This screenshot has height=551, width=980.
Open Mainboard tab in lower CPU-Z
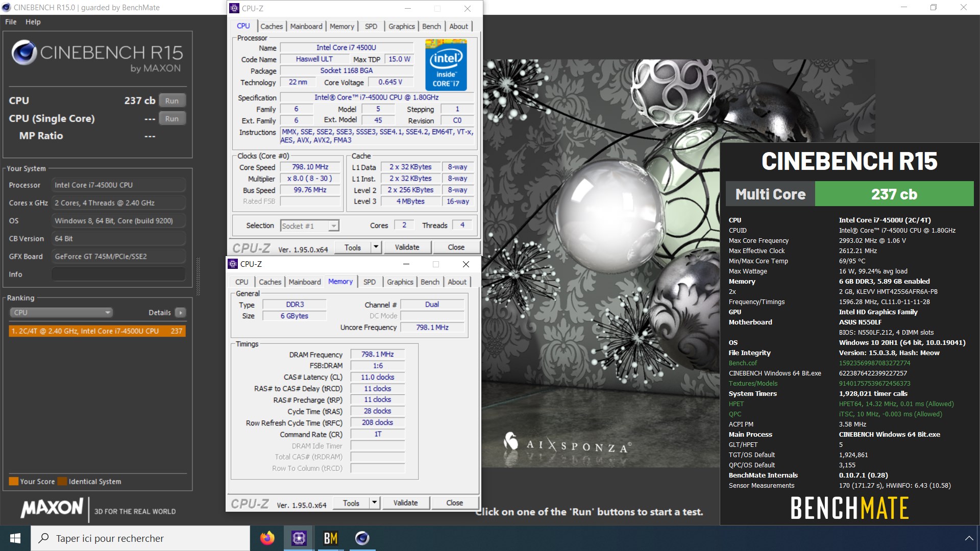coord(305,282)
